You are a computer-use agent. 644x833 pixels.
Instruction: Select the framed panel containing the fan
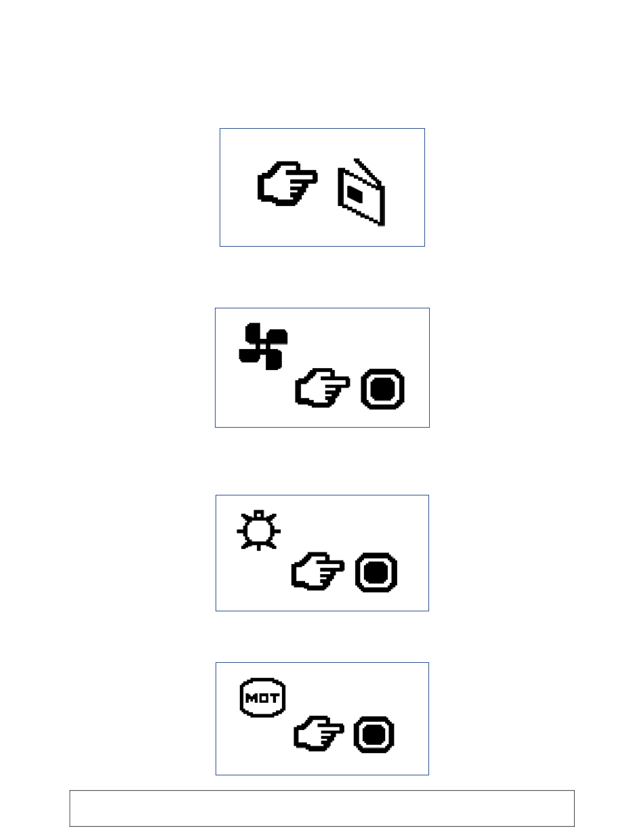tap(322, 367)
